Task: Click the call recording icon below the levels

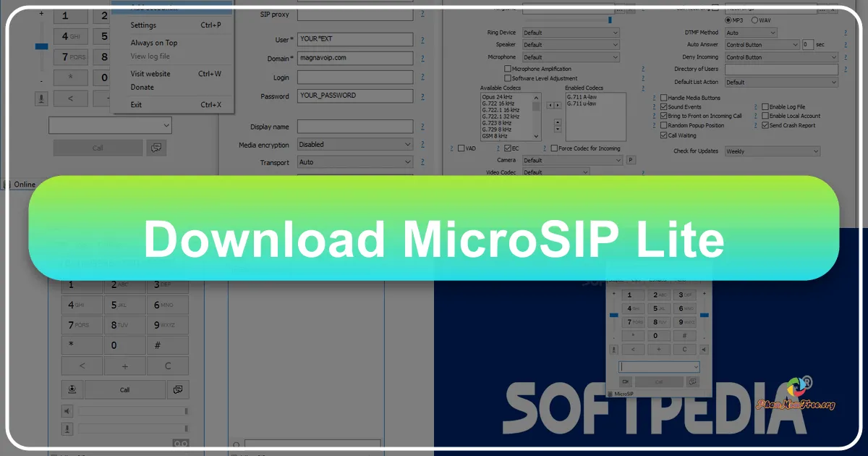Action: tap(181, 443)
